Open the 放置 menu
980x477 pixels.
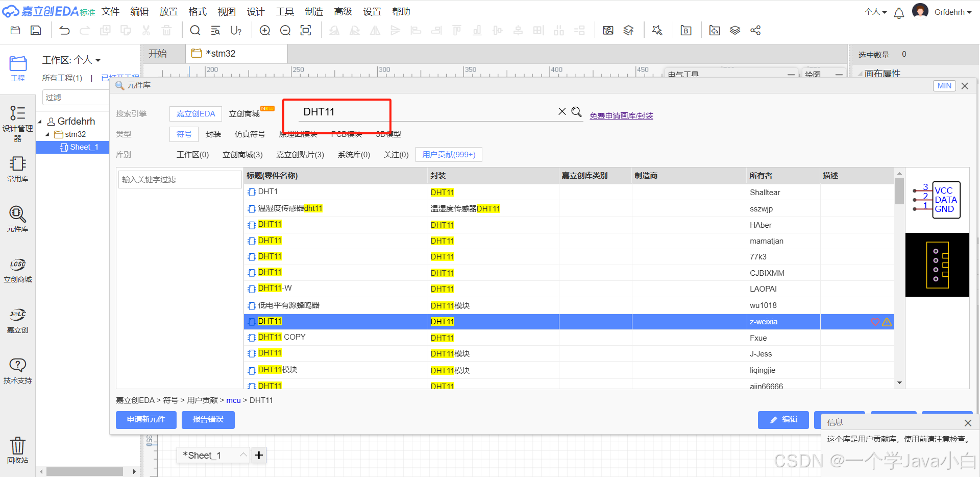(x=168, y=11)
